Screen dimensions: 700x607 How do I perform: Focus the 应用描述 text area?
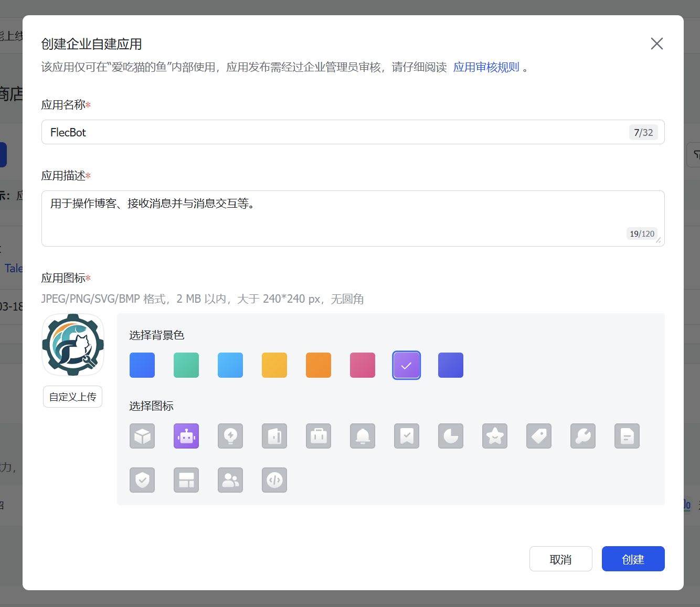tap(353, 218)
